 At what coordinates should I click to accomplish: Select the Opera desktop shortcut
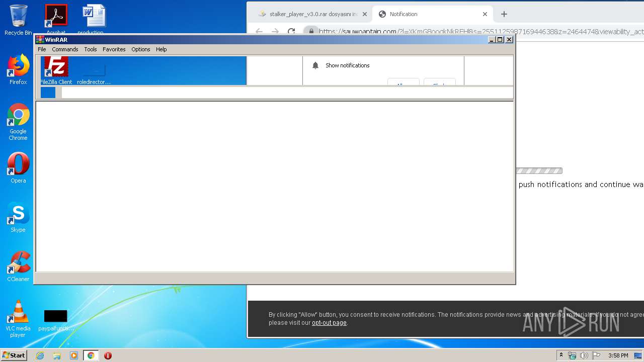(18, 168)
